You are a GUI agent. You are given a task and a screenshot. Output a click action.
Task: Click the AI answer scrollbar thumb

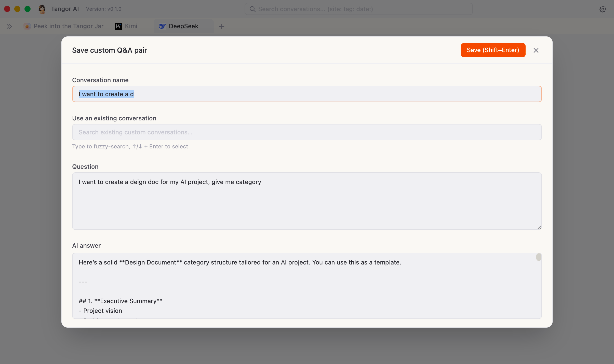coord(539,257)
